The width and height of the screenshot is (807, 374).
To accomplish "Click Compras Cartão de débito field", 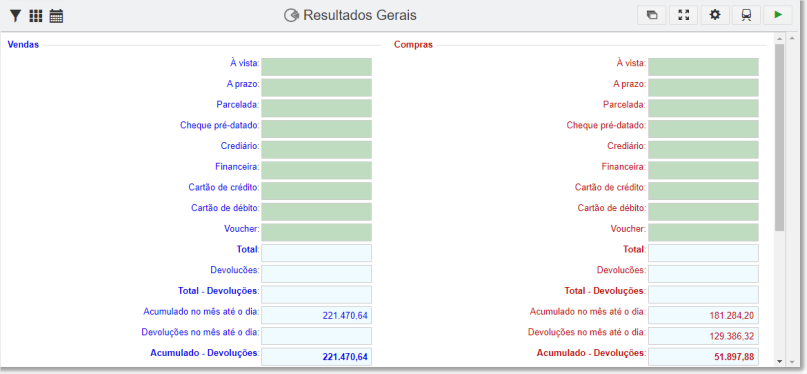I will 703,211.
